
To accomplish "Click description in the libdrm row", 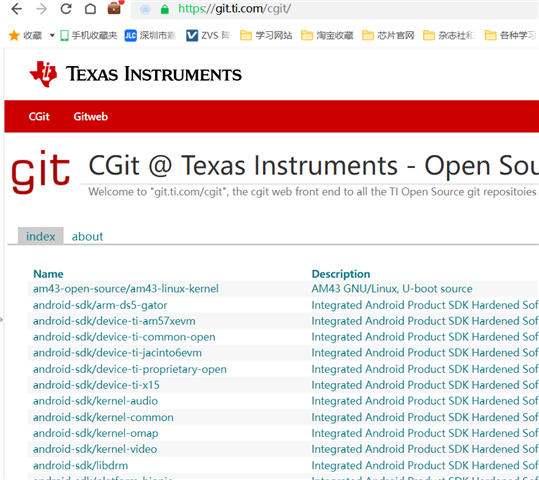I will click(x=425, y=465).
